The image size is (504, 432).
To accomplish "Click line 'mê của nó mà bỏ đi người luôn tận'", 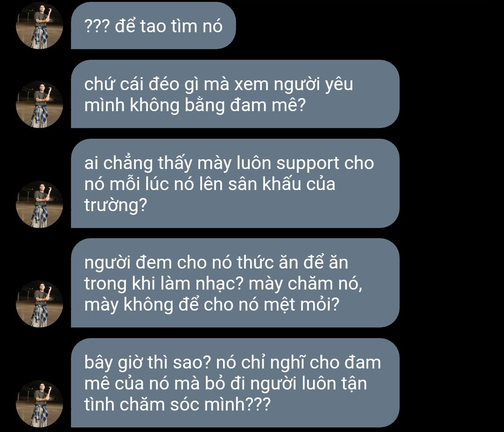I will (226, 384).
